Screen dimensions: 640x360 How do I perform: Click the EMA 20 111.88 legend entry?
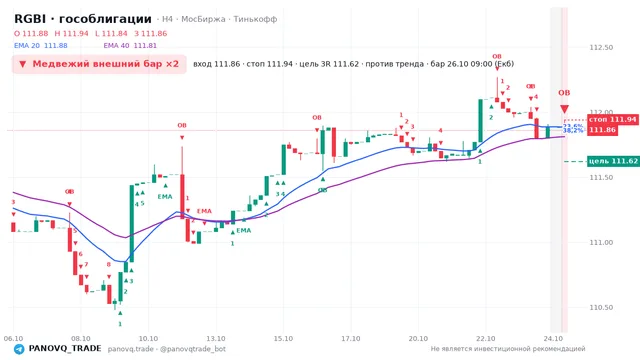click(41, 46)
